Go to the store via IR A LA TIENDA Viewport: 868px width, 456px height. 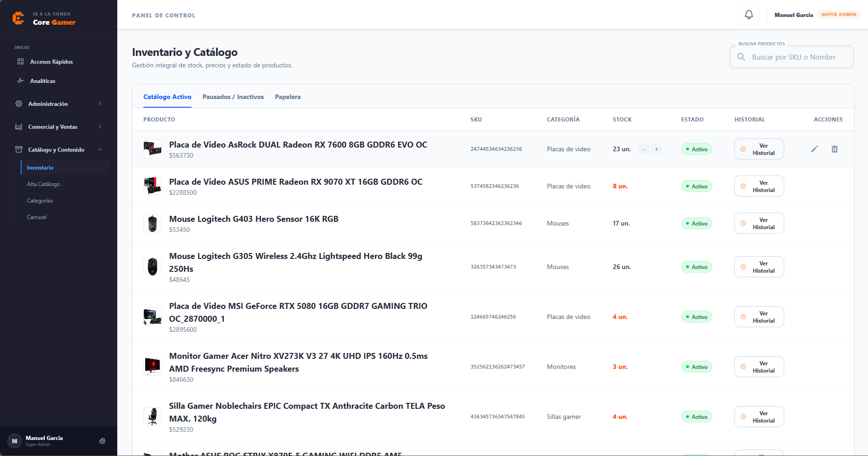pos(52,14)
